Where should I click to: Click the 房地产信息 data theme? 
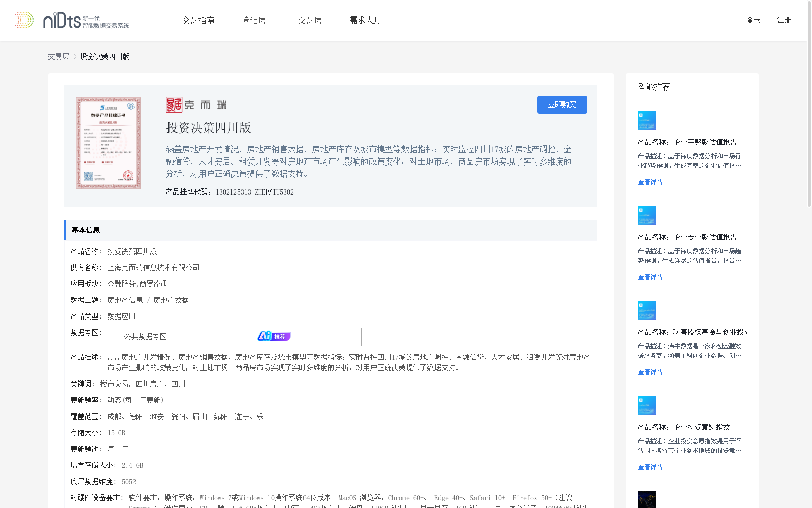coord(125,300)
